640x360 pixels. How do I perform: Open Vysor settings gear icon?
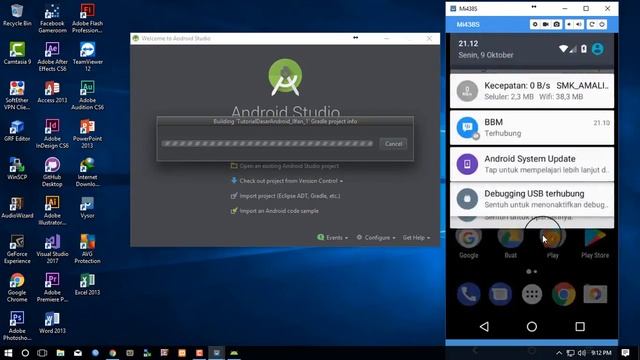coord(535,24)
